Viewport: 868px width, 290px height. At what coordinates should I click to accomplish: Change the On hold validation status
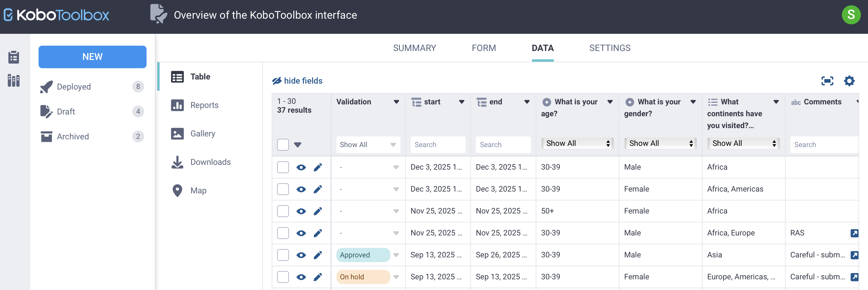pos(396,277)
